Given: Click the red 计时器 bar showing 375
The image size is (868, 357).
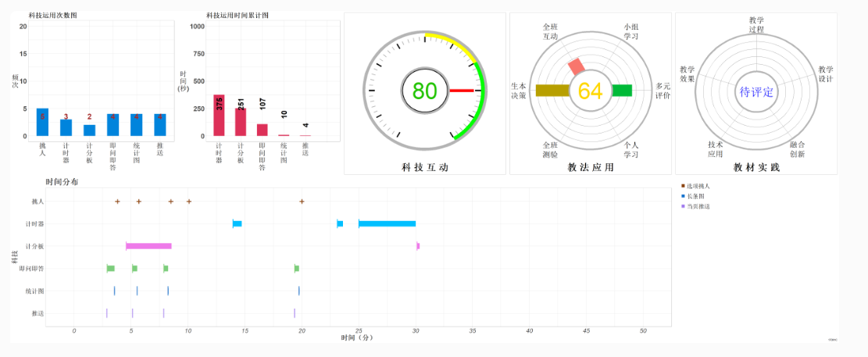Looking at the screenshot, I should (219, 116).
